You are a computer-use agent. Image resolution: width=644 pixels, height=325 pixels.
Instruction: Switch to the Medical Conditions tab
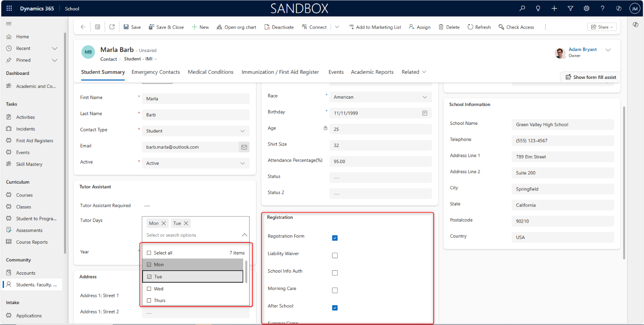pos(211,72)
